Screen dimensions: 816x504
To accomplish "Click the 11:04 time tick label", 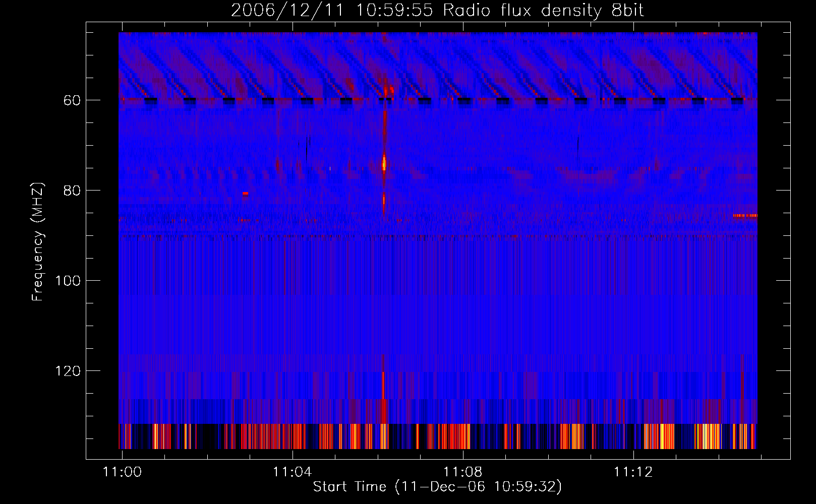I will tap(293, 472).
